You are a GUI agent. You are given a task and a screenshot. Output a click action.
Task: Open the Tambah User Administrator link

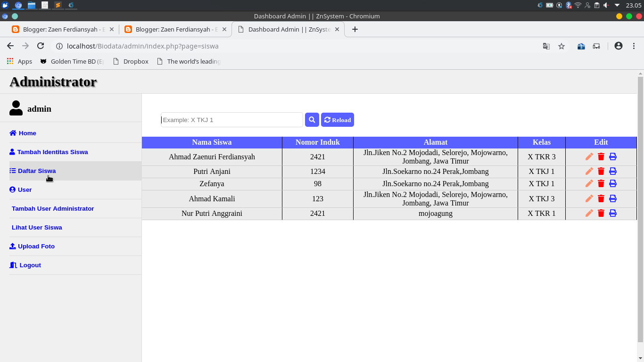(x=53, y=208)
